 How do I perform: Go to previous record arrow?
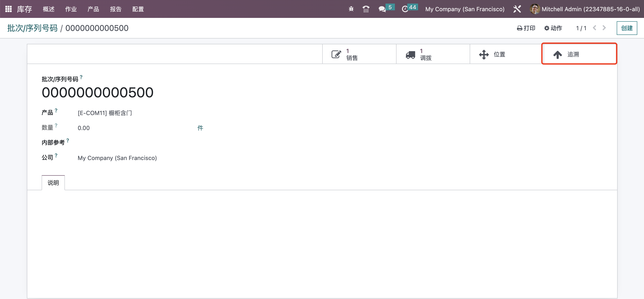pyautogui.click(x=595, y=28)
